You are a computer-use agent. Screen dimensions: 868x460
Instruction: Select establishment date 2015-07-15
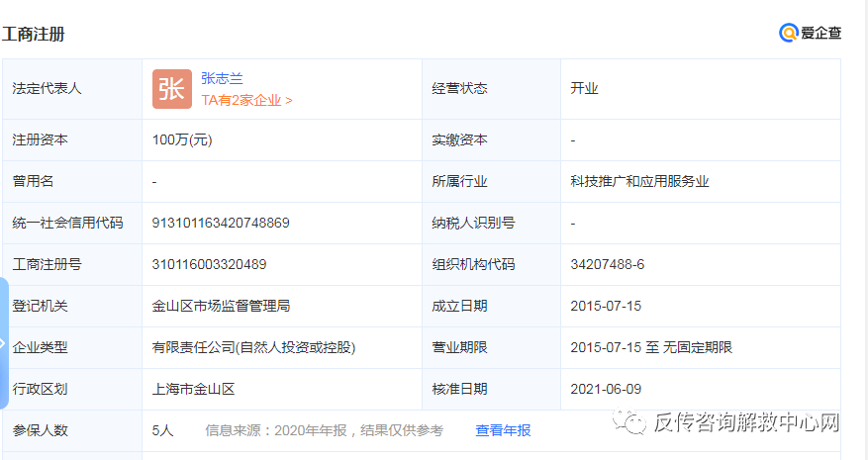[606, 306]
